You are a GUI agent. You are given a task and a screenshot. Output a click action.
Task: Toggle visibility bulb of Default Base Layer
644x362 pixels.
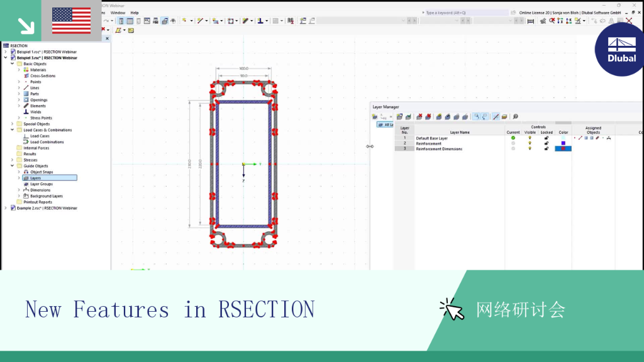coord(530,138)
